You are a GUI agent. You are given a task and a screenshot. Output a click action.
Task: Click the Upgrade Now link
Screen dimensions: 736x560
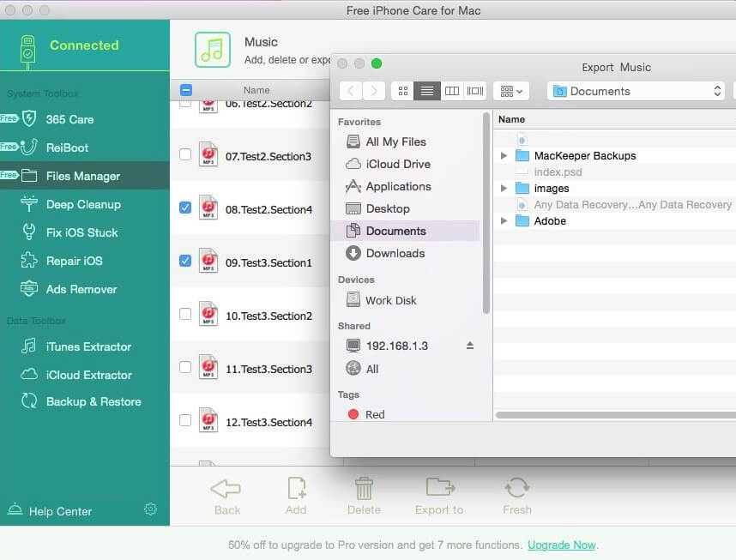[561, 545]
